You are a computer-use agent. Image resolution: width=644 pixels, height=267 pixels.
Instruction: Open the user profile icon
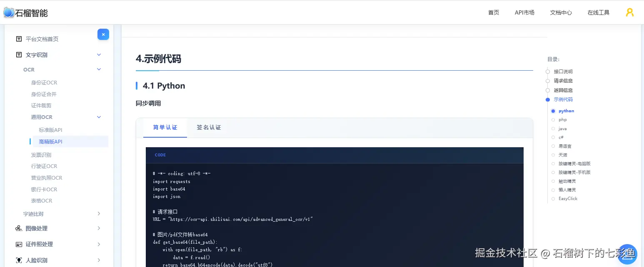click(630, 12)
